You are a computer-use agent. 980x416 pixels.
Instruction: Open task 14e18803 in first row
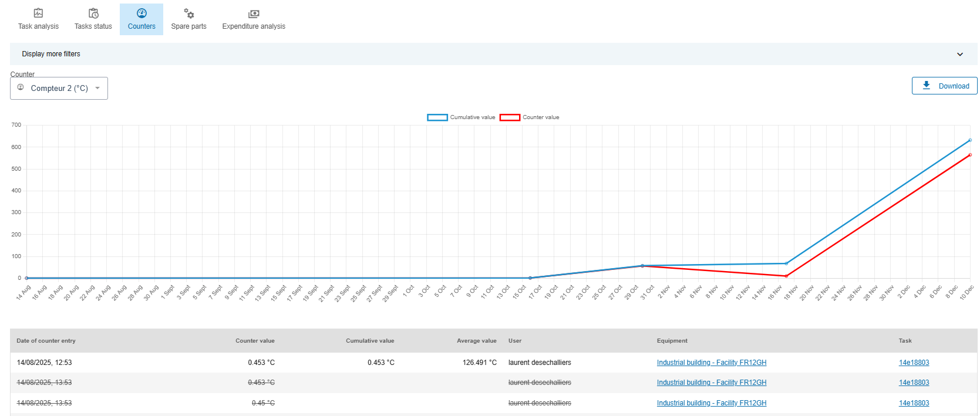click(914, 363)
